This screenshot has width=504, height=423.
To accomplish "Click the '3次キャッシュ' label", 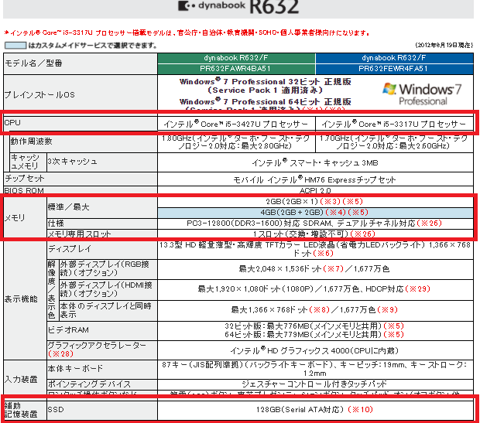I will pyautogui.click(x=72, y=162).
